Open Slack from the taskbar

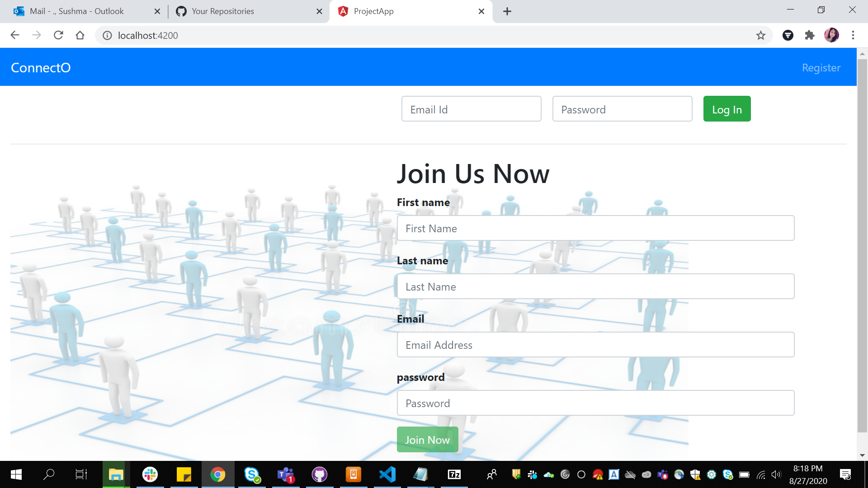click(x=150, y=474)
